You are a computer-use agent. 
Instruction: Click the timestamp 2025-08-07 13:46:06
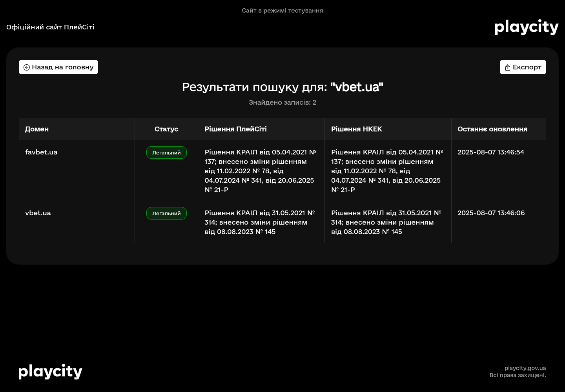(491, 213)
